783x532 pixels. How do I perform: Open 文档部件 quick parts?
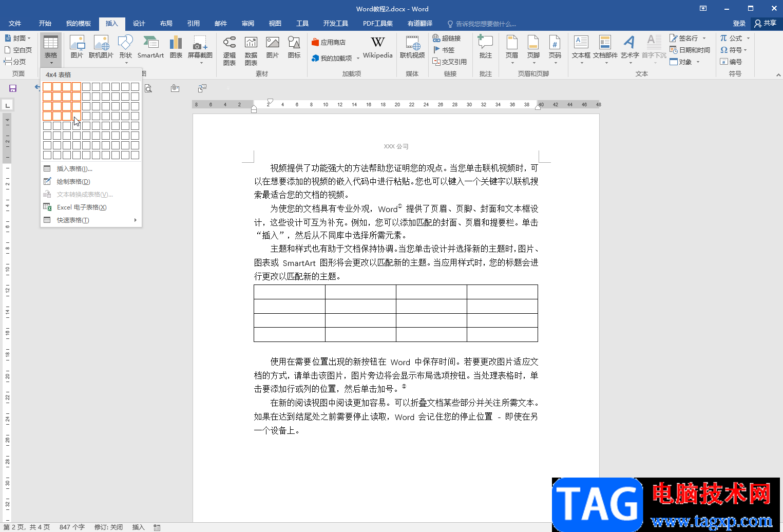click(605, 49)
